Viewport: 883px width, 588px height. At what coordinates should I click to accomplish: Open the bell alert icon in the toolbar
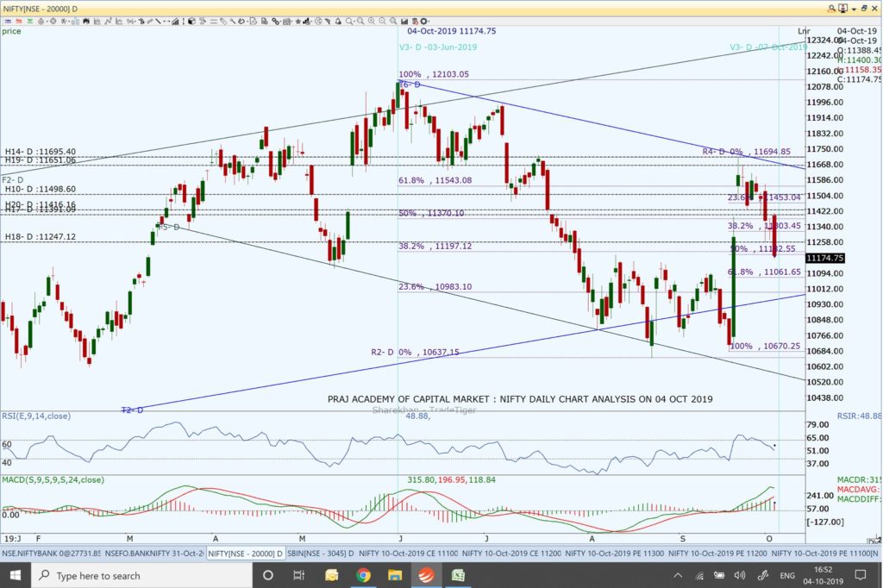338,22
